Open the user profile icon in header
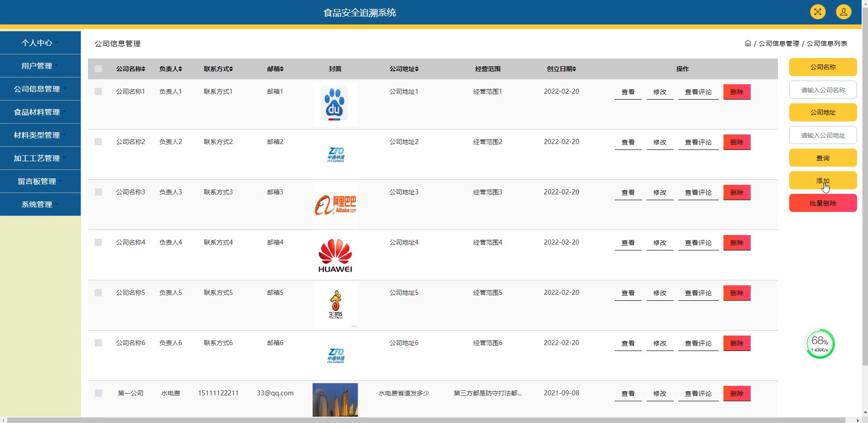 click(844, 12)
